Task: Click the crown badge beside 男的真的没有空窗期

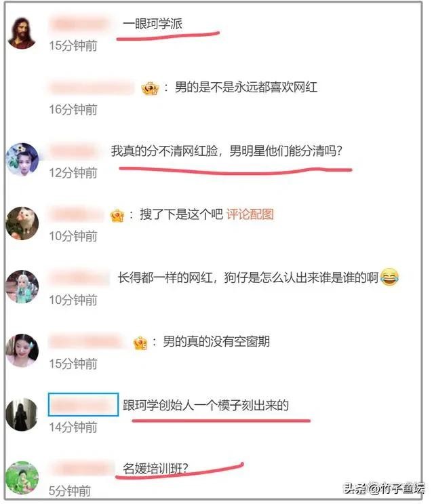Action: pos(140,343)
